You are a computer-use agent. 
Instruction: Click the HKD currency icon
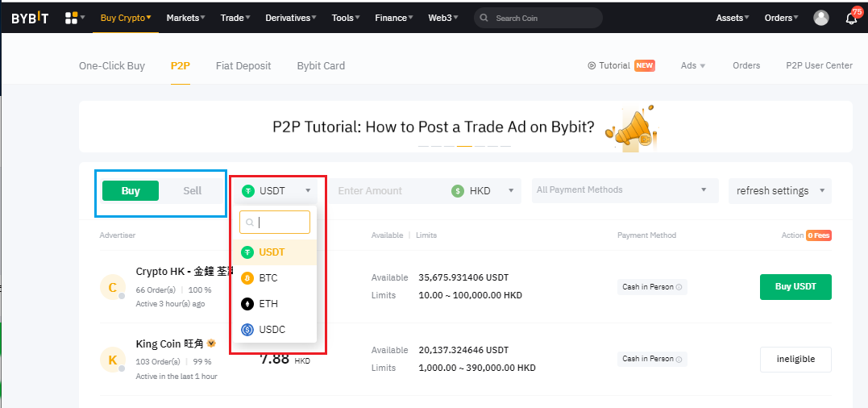coord(457,191)
